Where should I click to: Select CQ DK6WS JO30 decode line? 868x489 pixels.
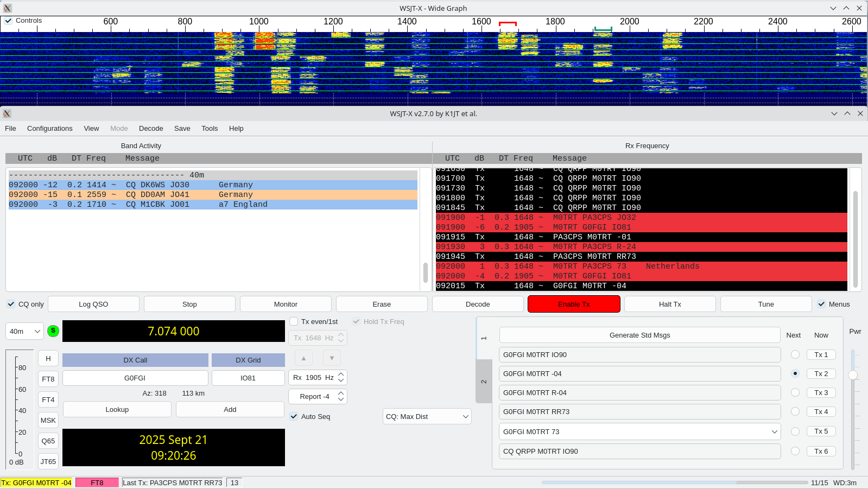coord(213,185)
